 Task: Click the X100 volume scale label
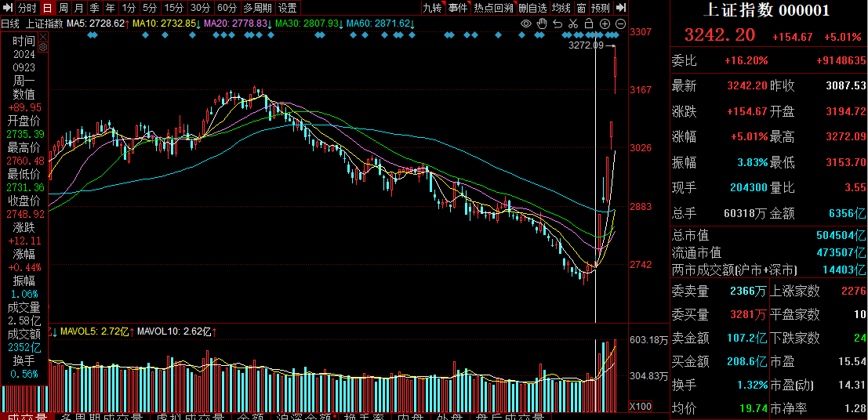point(641,407)
